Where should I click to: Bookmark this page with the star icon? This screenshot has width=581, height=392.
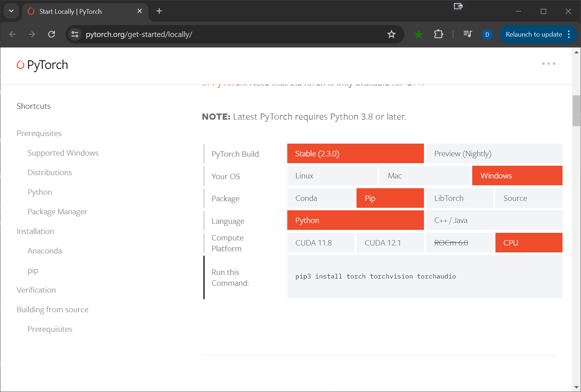pyautogui.click(x=391, y=34)
